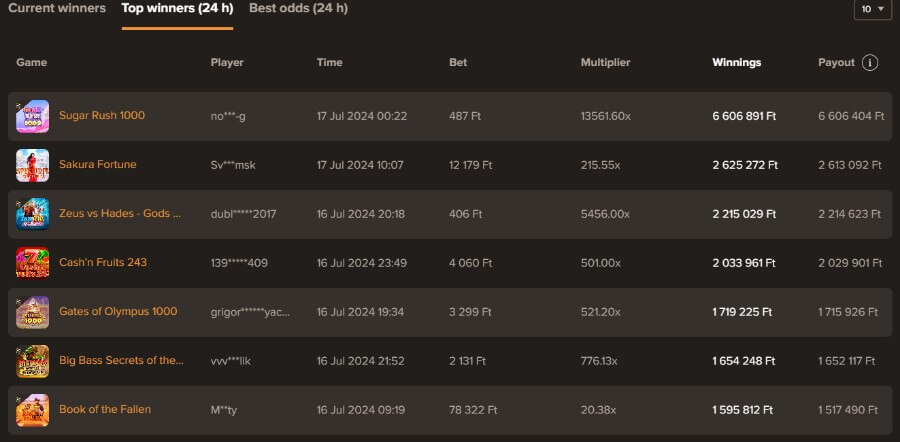900x442 pixels.
Task: Click the Book of the Fallen icon
Action: pyautogui.click(x=32, y=410)
